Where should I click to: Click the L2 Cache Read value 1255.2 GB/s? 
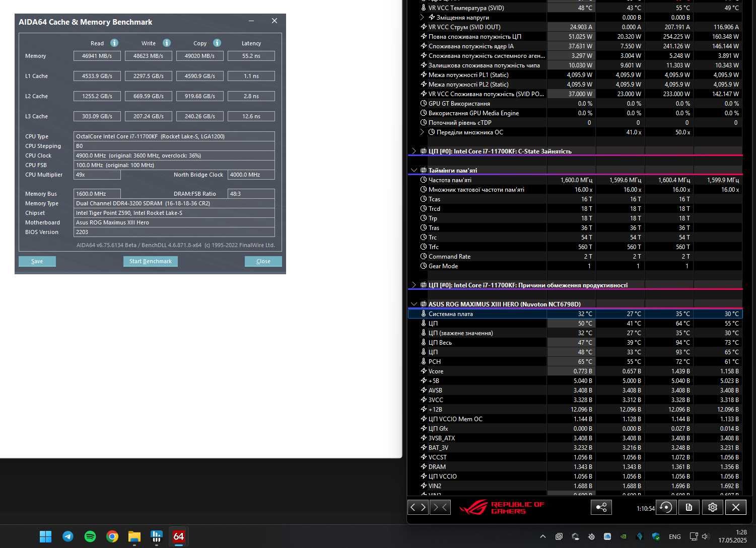97,96
